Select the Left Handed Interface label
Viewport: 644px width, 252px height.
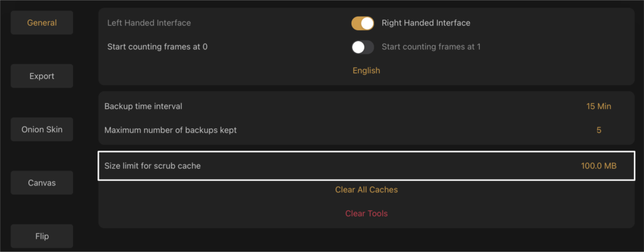[x=149, y=23]
